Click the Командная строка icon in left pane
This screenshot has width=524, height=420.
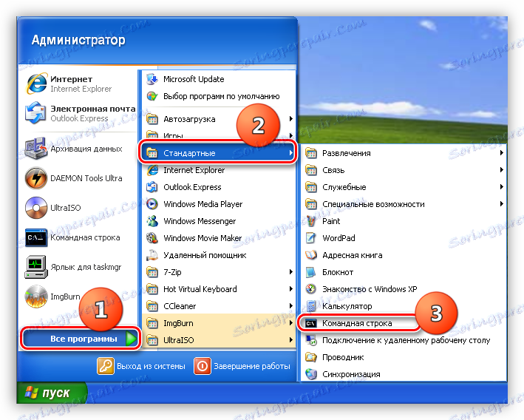(x=35, y=237)
